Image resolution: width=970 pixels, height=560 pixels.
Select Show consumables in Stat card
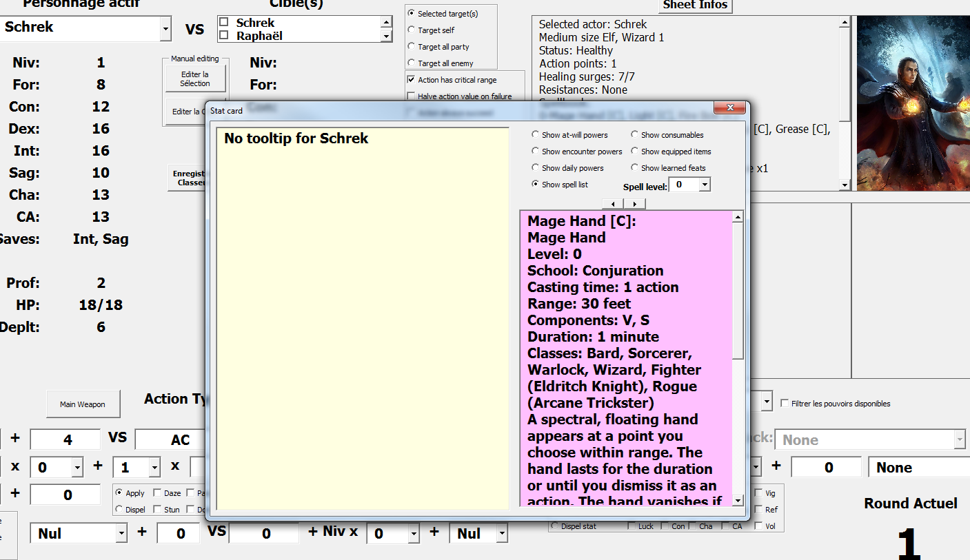[635, 135]
